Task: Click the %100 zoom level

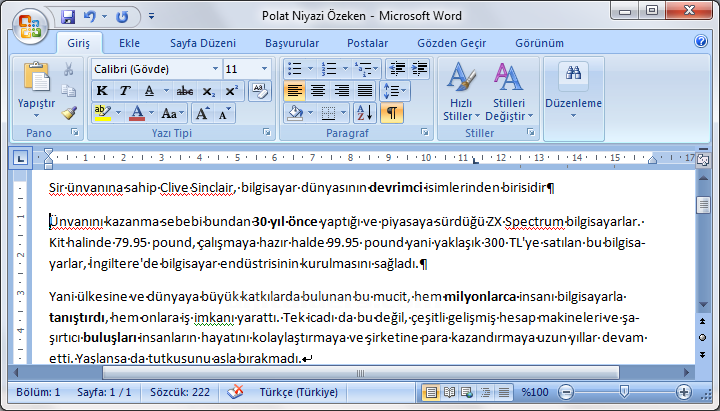Action: (535, 392)
